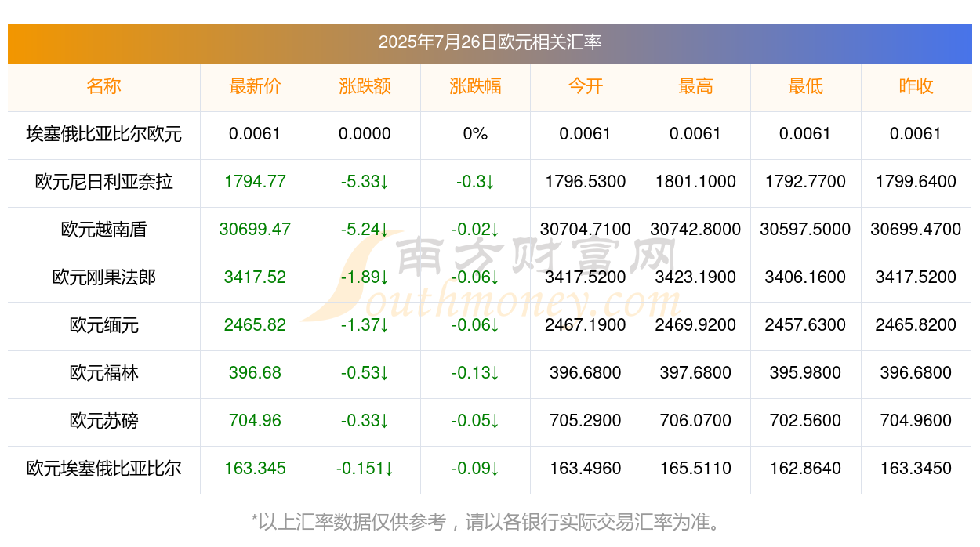Select the 今开 column header

586,86
